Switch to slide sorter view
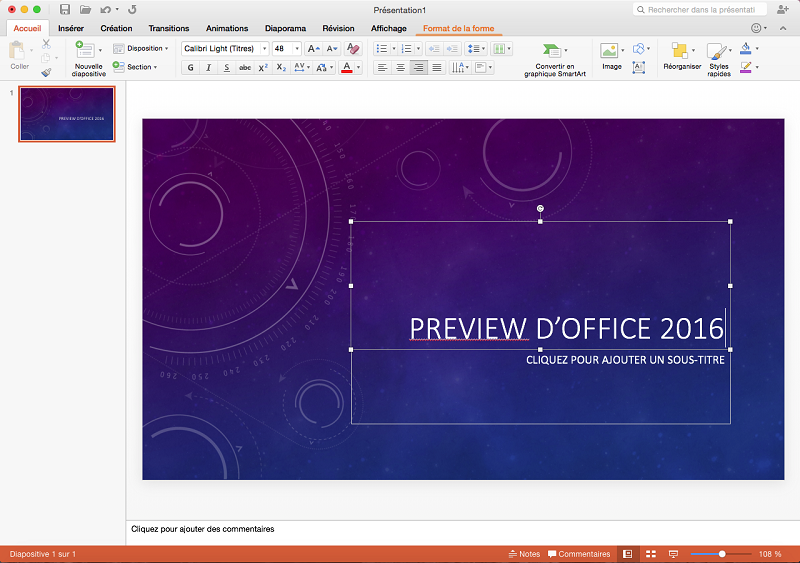 click(x=651, y=554)
